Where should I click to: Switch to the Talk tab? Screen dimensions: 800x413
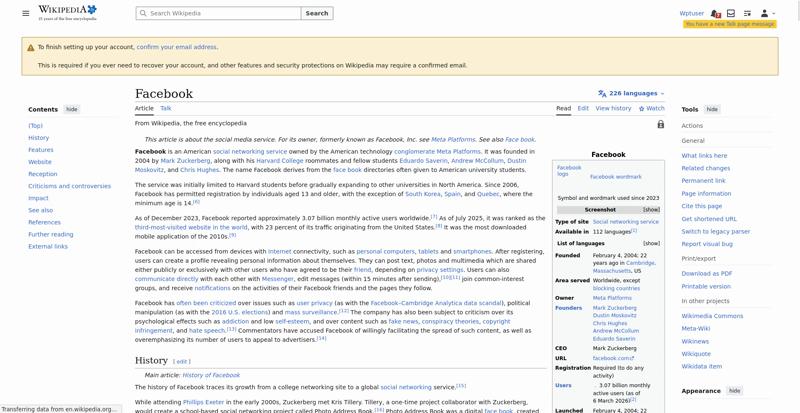click(166, 108)
